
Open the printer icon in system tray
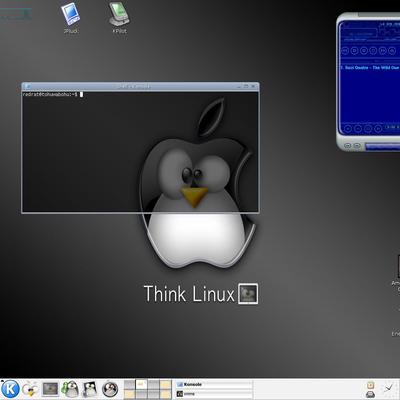coord(370,394)
